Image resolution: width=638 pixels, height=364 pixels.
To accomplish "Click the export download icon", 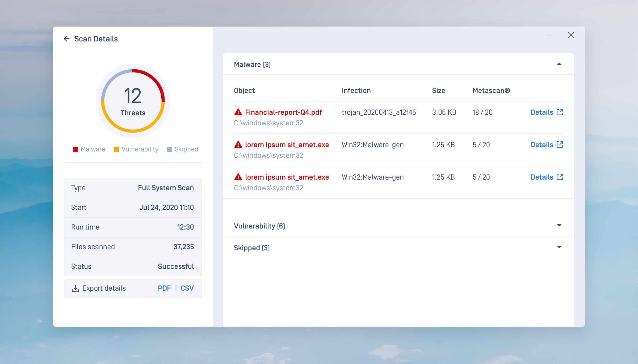I will click(75, 289).
